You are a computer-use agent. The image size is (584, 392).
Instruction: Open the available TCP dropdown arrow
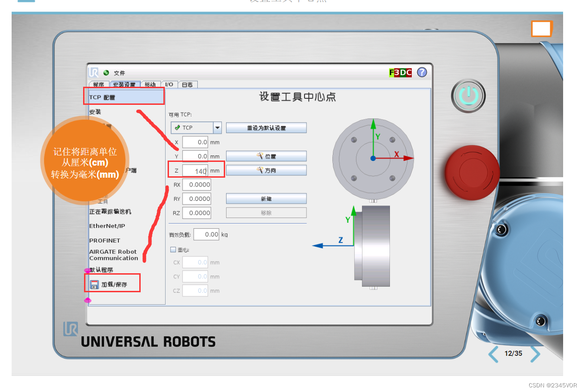point(217,128)
